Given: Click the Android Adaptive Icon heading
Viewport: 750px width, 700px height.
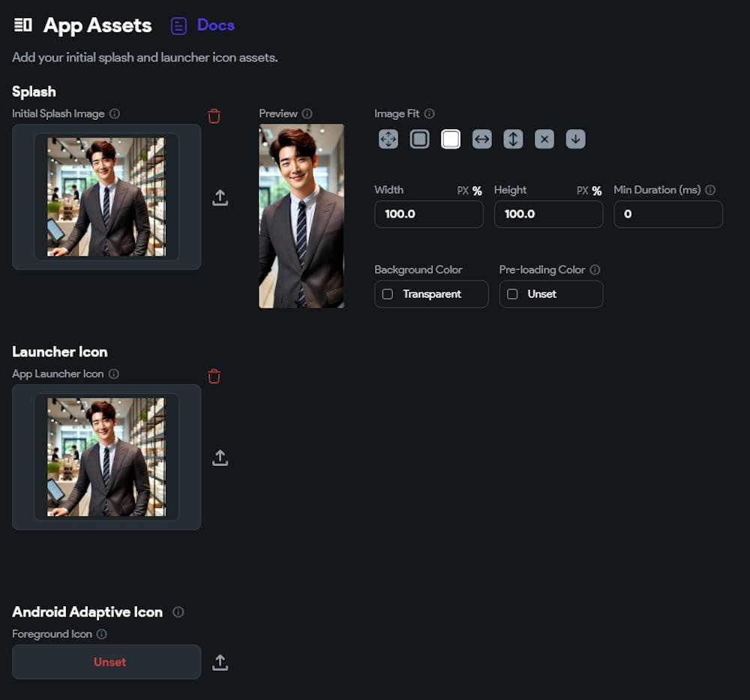Looking at the screenshot, I should pyautogui.click(x=88, y=612).
